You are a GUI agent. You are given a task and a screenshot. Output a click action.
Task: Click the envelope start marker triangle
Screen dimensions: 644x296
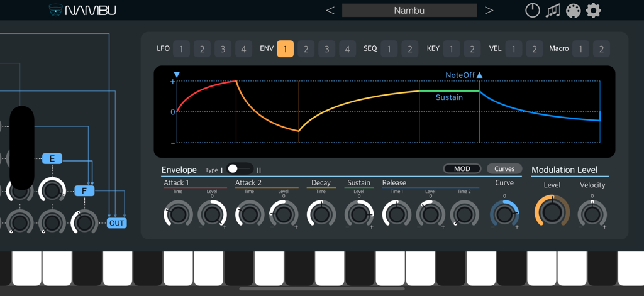pyautogui.click(x=177, y=75)
